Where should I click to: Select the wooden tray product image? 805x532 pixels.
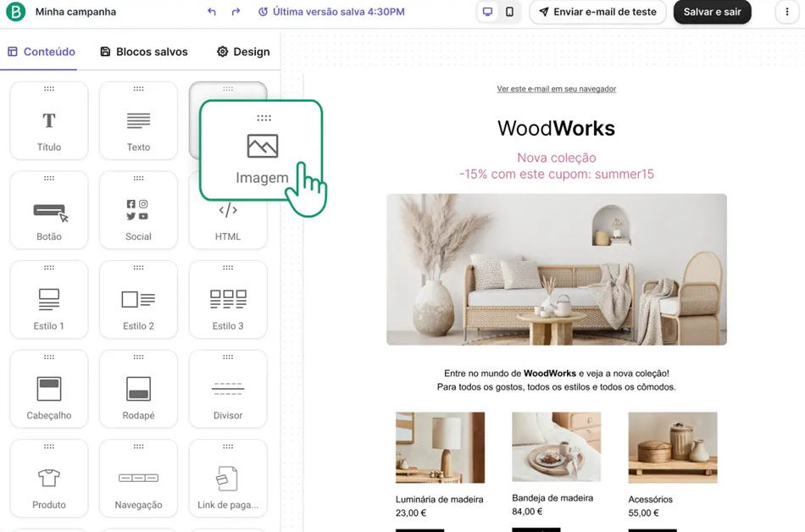(556, 446)
